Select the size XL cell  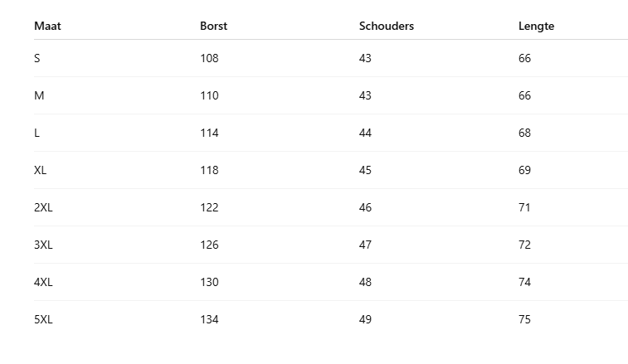(41, 170)
